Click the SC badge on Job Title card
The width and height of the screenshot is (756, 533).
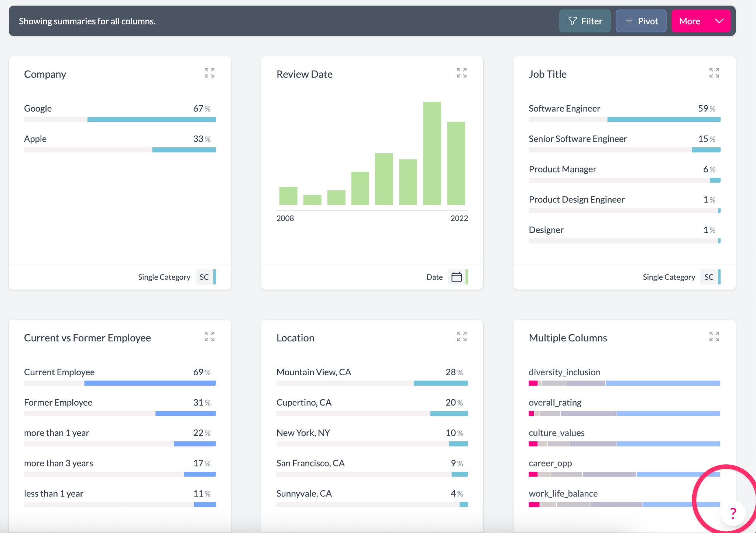709,277
